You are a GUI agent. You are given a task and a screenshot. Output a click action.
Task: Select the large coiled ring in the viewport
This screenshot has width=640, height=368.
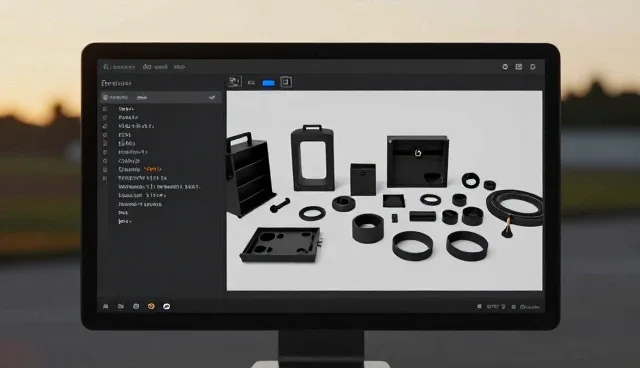(515, 207)
